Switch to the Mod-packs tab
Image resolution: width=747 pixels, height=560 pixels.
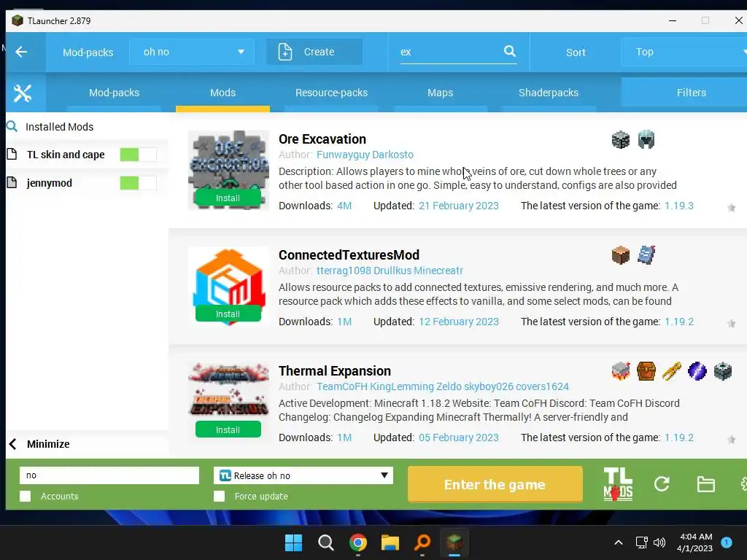click(x=115, y=93)
